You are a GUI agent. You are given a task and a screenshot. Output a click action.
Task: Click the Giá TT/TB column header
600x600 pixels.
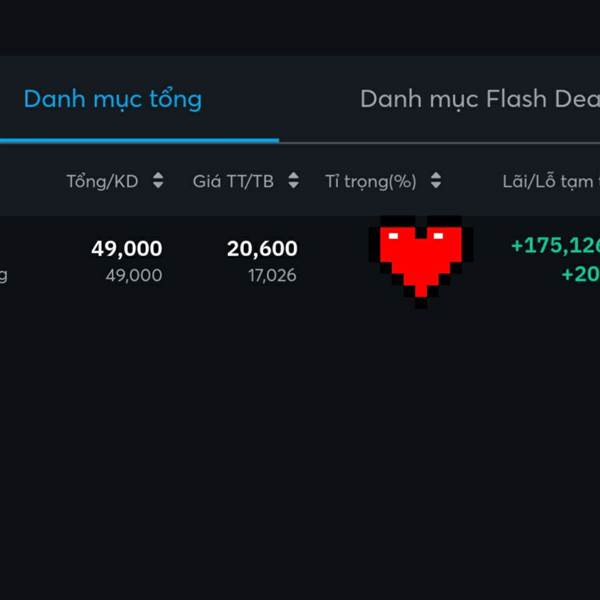coord(233,181)
